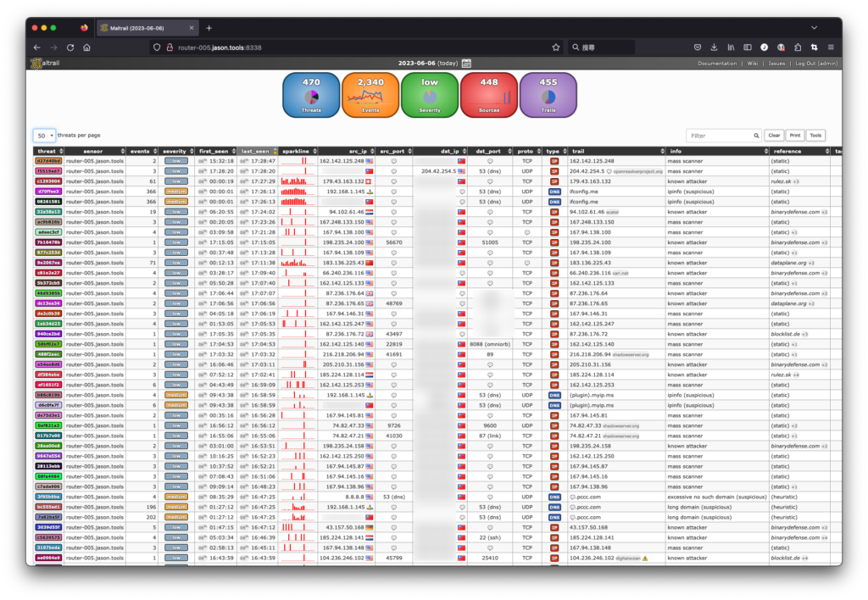868x600 pixels.
Task: Open Firefox downloads panel icon
Action: pos(714,47)
